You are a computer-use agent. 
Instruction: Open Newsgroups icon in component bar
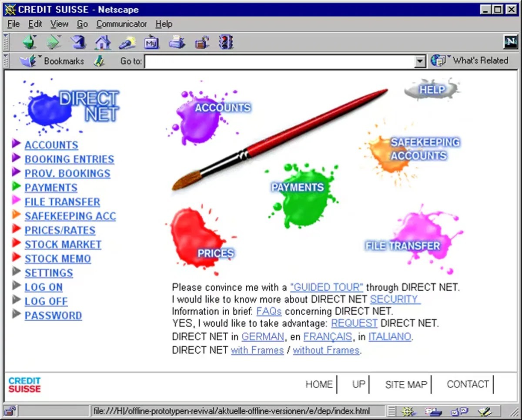(x=459, y=410)
